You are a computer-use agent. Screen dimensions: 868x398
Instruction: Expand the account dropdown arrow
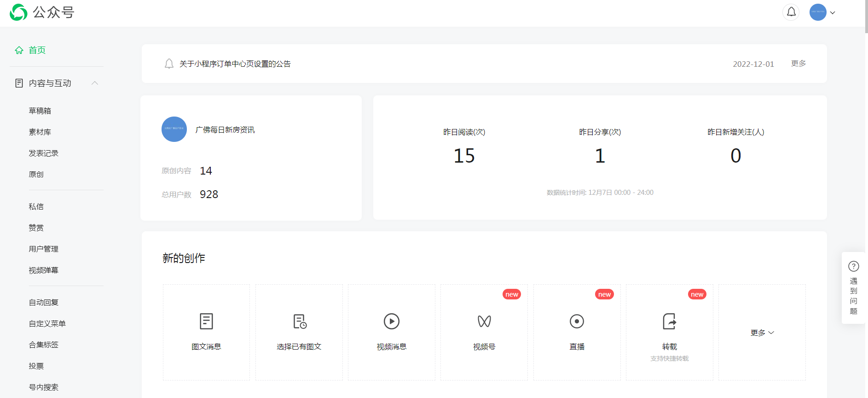click(x=833, y=13)
